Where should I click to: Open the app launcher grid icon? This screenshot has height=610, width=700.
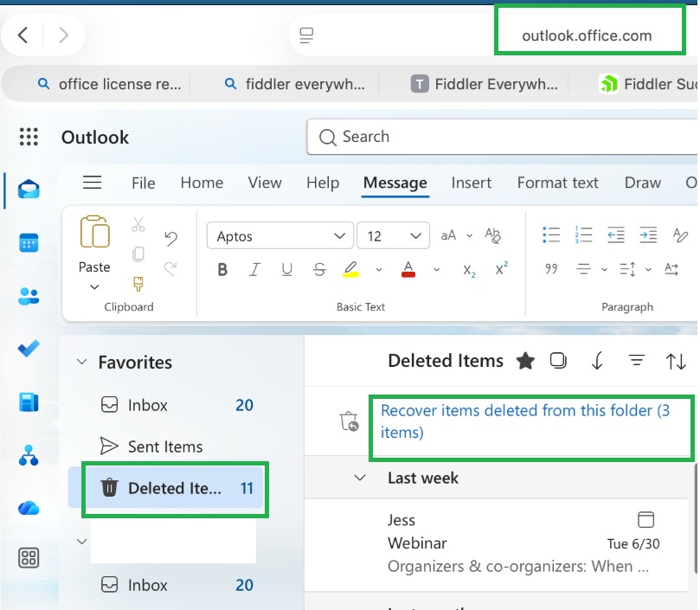pos(29,137)
